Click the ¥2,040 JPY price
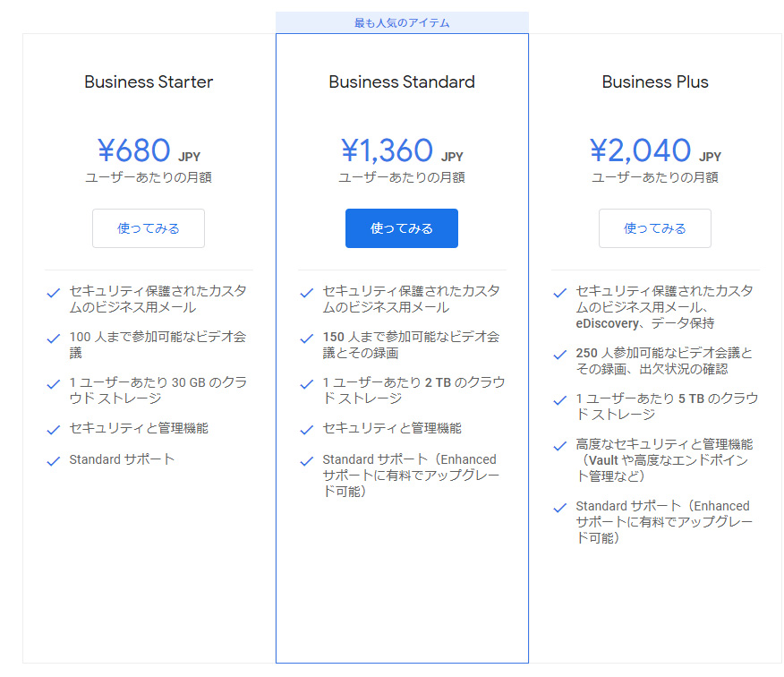The width and height of the screenshot is (784, 677). click(655, 150)
